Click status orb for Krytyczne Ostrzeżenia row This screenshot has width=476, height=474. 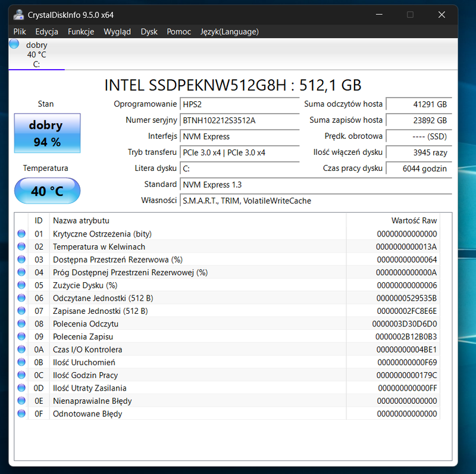coord(21,233)
